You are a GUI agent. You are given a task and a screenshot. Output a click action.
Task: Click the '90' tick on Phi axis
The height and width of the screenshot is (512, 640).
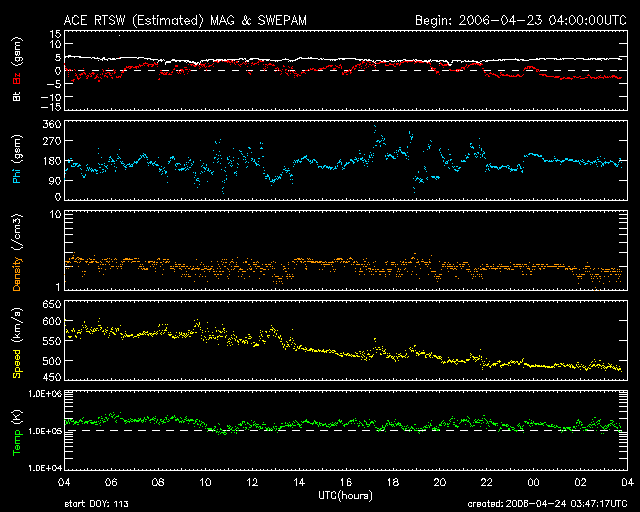55,180
